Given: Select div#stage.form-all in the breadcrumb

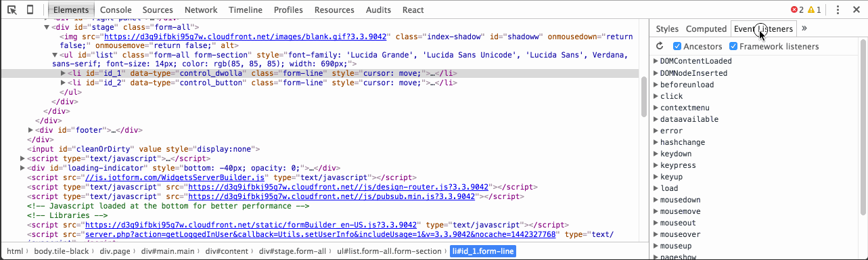Looking at the screenshot, I should point(293,251).
